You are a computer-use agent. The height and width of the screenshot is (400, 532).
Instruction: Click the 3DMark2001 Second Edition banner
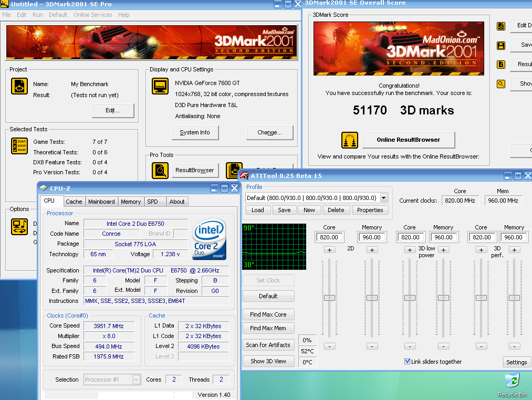tap(152, 42)
